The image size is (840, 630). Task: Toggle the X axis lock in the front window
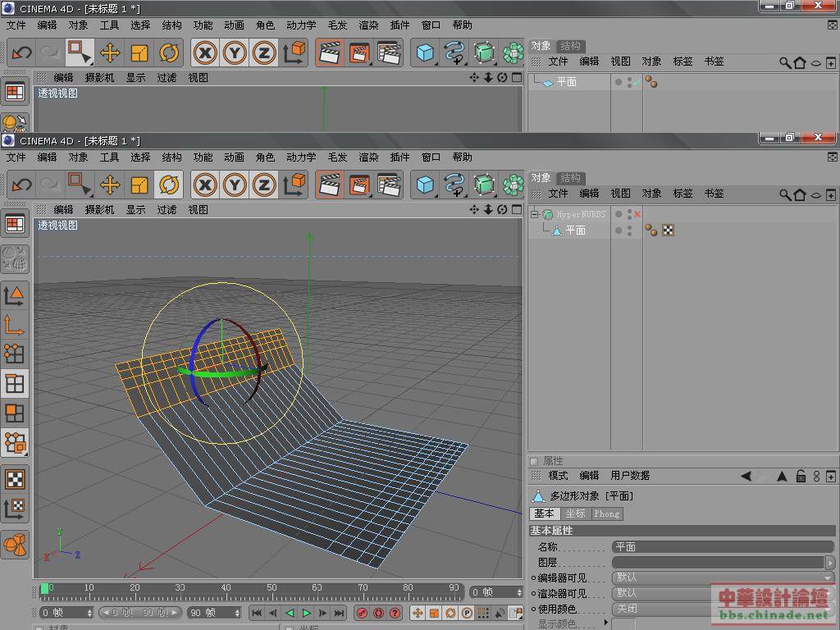point(205,185)
